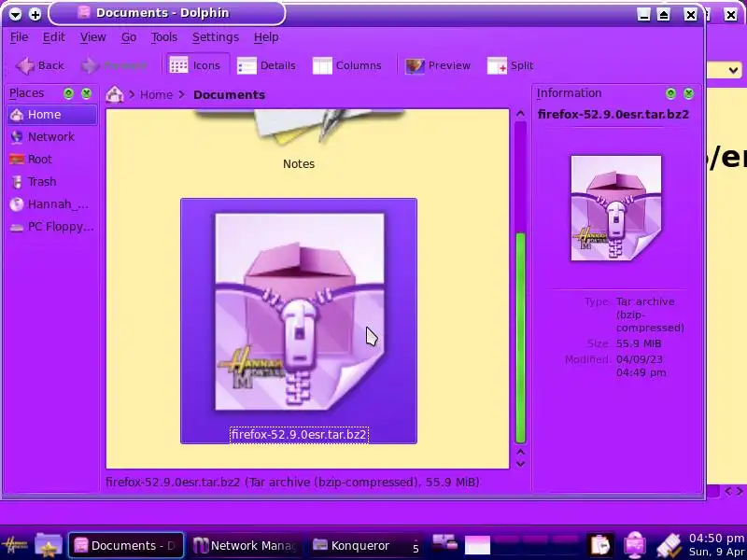747x560 pixels.
Task: Click scrollbar down arrow at bottom
Action: [520, 463]
